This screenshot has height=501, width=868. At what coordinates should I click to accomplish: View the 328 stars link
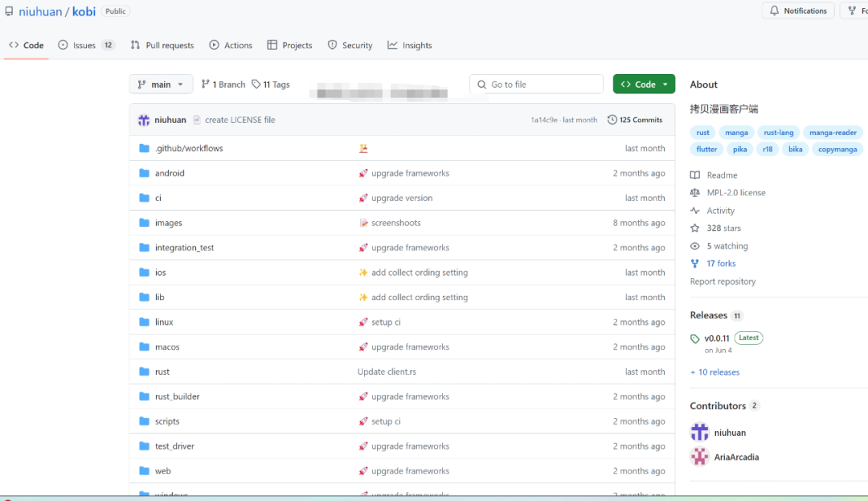pyautogui.click(x=715, y=228)
